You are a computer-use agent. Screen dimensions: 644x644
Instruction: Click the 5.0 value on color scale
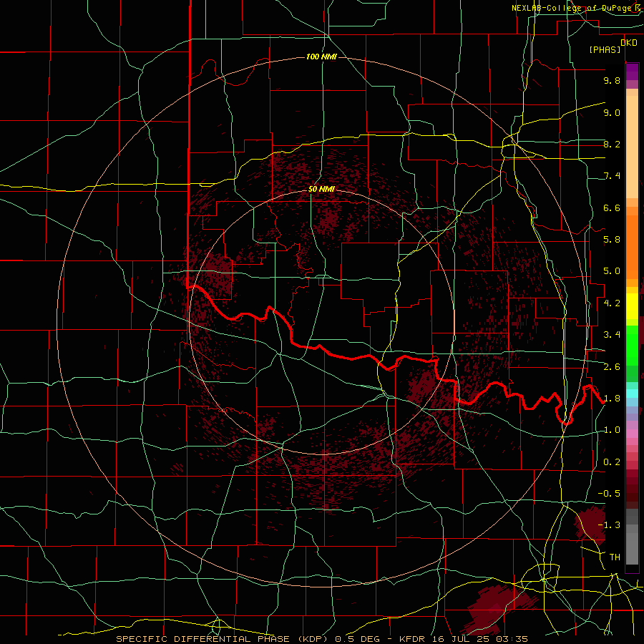point(612,271)
